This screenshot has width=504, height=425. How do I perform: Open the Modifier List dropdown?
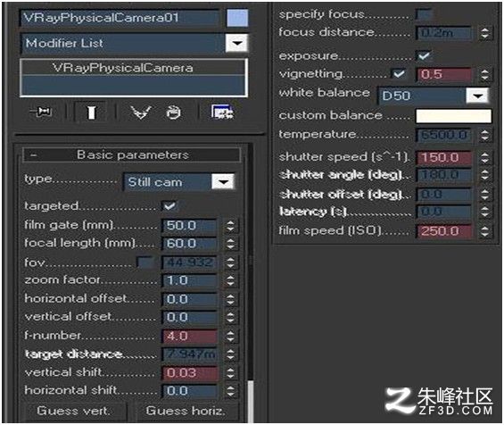click(x=237, y=43)
